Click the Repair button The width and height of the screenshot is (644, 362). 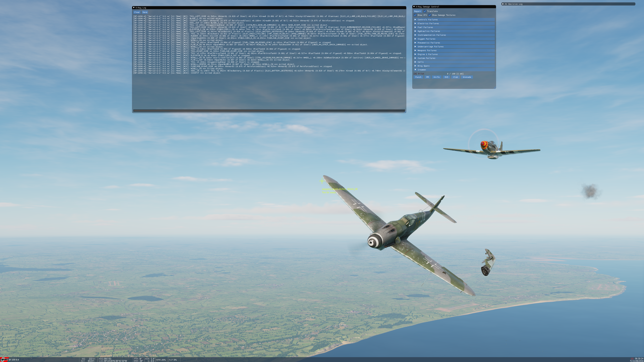coord(417,11)
